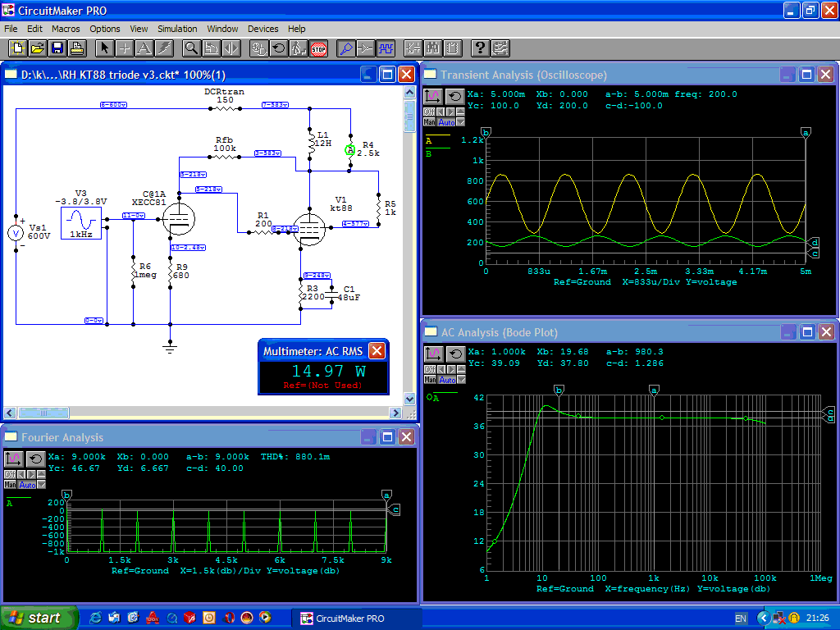Click left arrow button in Transient Analysis
840x630 pixels.
[441, 112]
